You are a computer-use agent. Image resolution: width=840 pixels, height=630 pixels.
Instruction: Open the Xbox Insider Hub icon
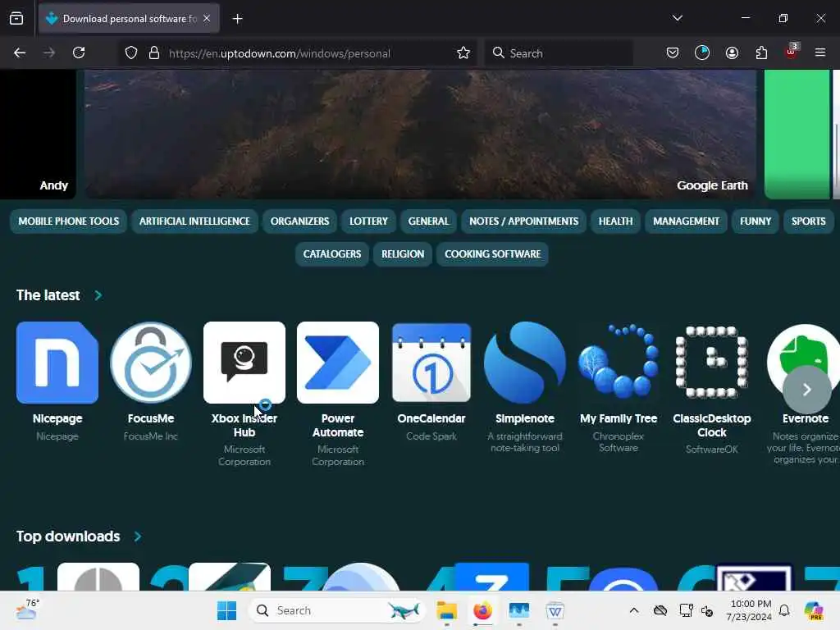pyautogui.click(x=244, y=363)
